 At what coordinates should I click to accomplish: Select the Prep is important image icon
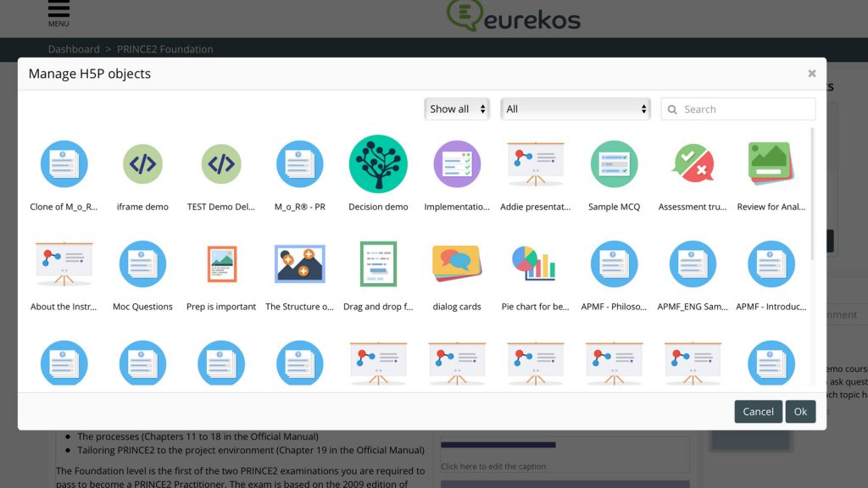221,264
